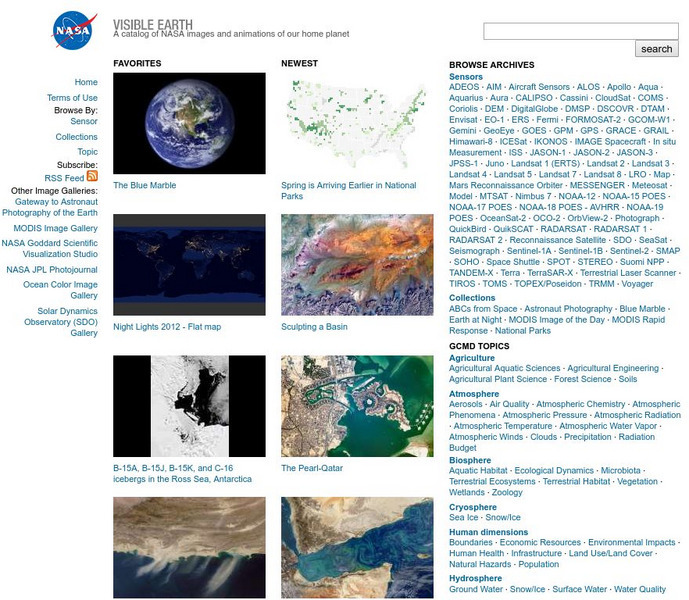Open the Air Quality topic link
Image resolution: width=689 pixels, height=600 pixels.
tap(509, 404)
